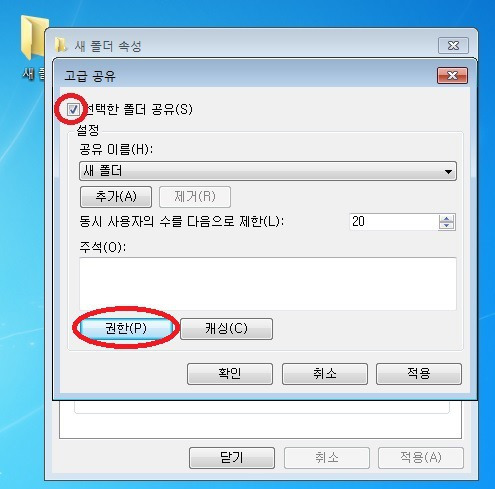The width and height of the screenshot is (495, 489).
Task: Select the 새 폴더 share name combo box
Action: point(268,171)
